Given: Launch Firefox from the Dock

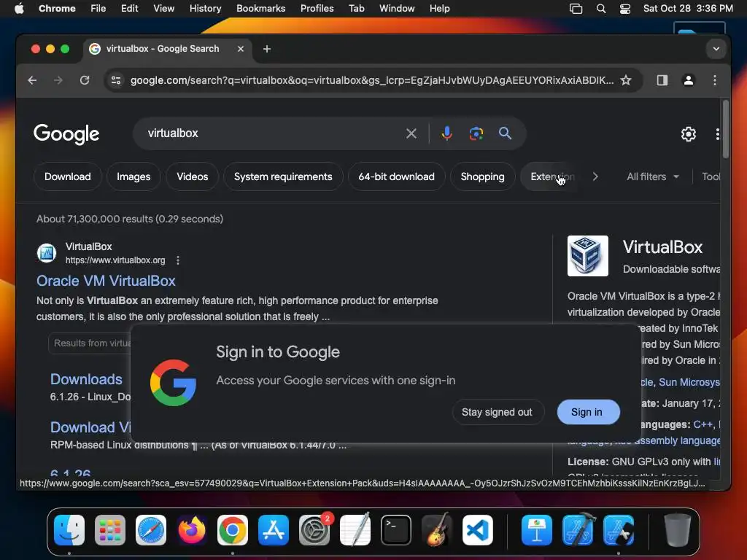Looking at the screenshot, I should pyautogui.click(x=192, y=530).
